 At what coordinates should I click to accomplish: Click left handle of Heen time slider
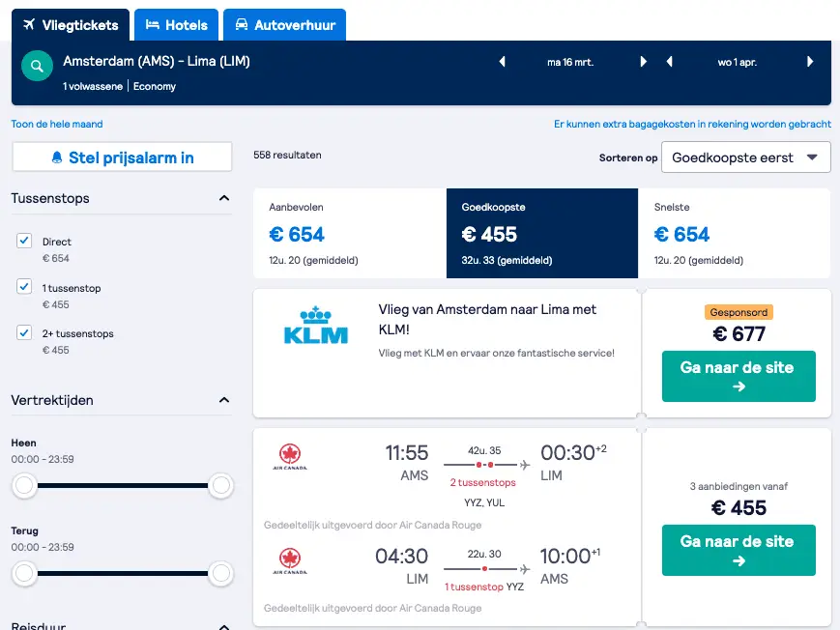coord(24,485)
